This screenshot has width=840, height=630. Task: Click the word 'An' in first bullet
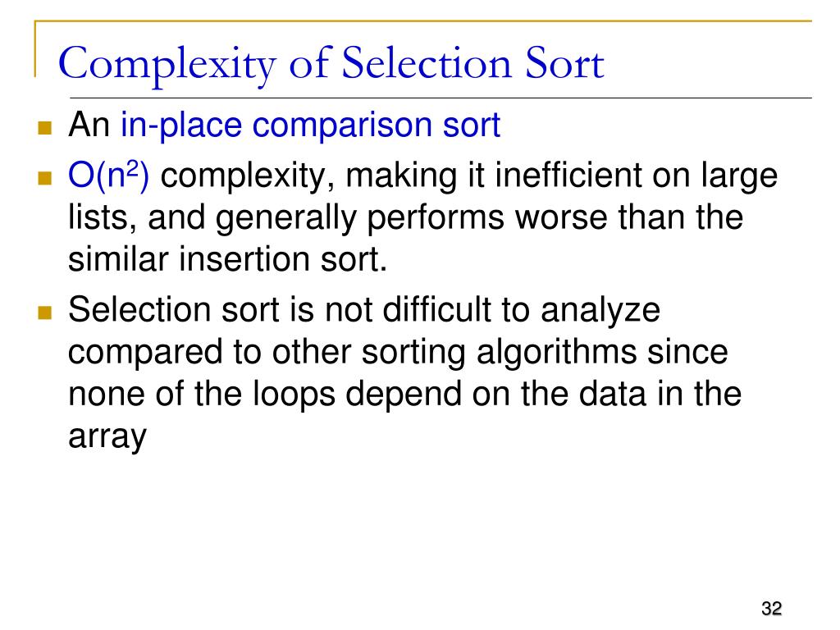[x=89, y=125]
